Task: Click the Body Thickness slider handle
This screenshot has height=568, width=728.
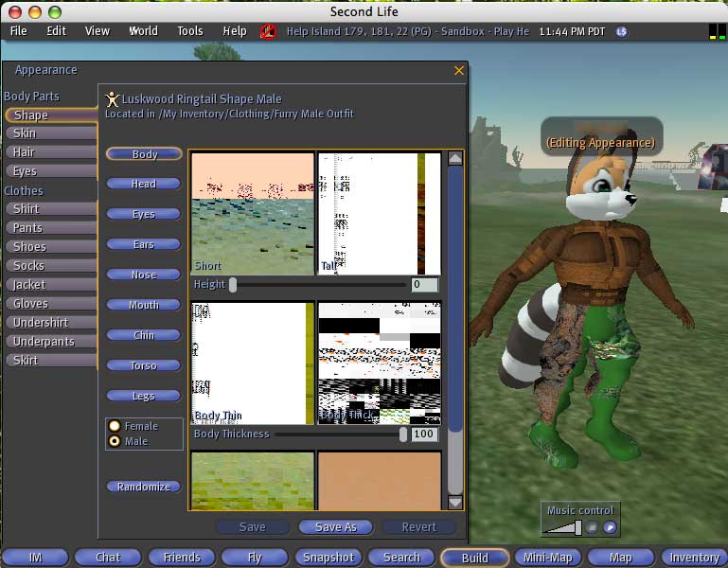Action: point(403,434)
